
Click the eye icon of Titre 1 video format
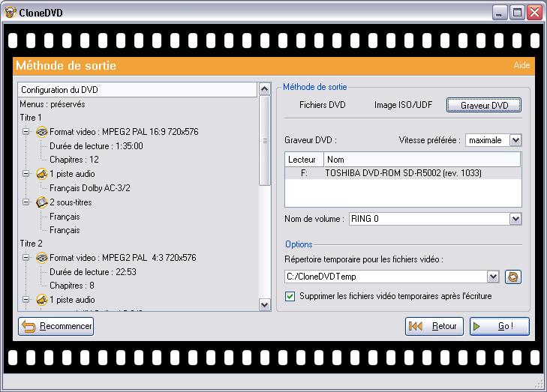[x=42, y=132]
